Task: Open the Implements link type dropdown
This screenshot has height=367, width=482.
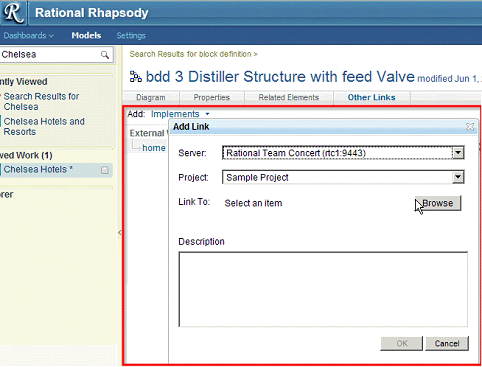Action: pyautogui.click(x=180, y=114)
